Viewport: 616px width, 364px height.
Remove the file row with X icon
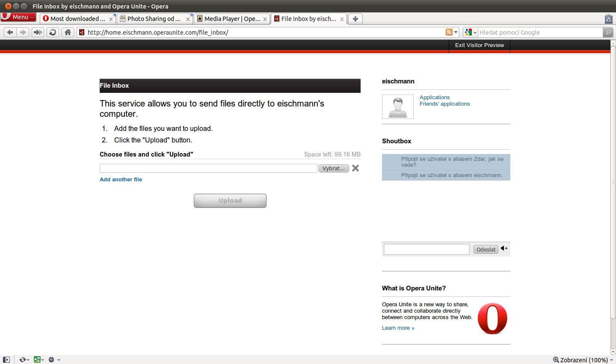(355, 168)
